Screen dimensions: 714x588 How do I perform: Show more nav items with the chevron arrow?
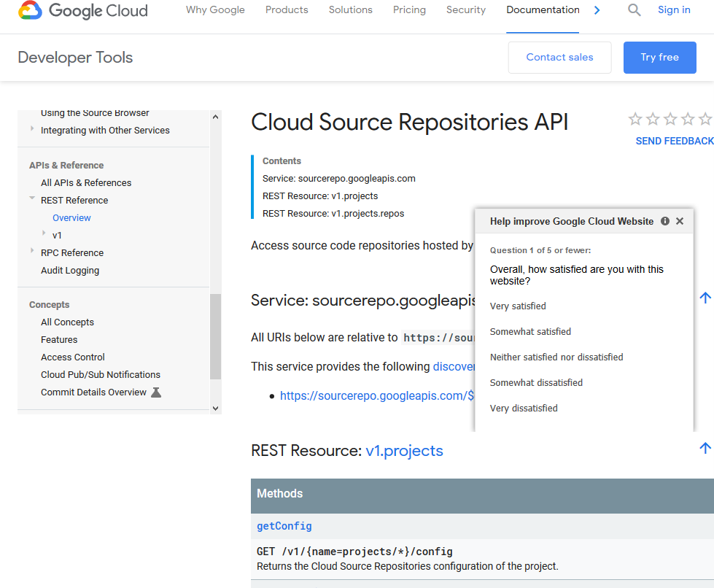tap(597, 10)
